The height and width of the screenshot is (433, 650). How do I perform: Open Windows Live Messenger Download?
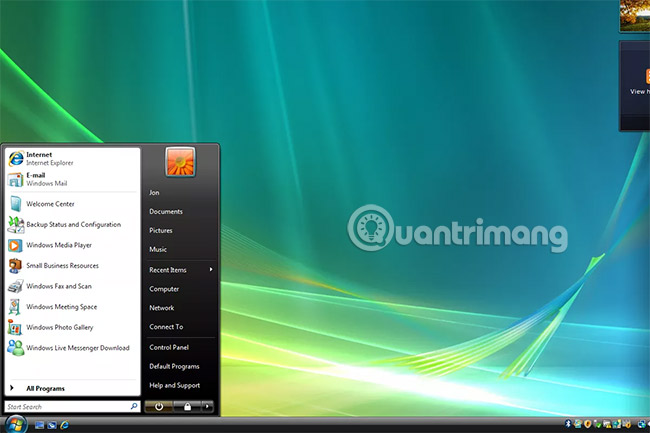click(72, 348)
